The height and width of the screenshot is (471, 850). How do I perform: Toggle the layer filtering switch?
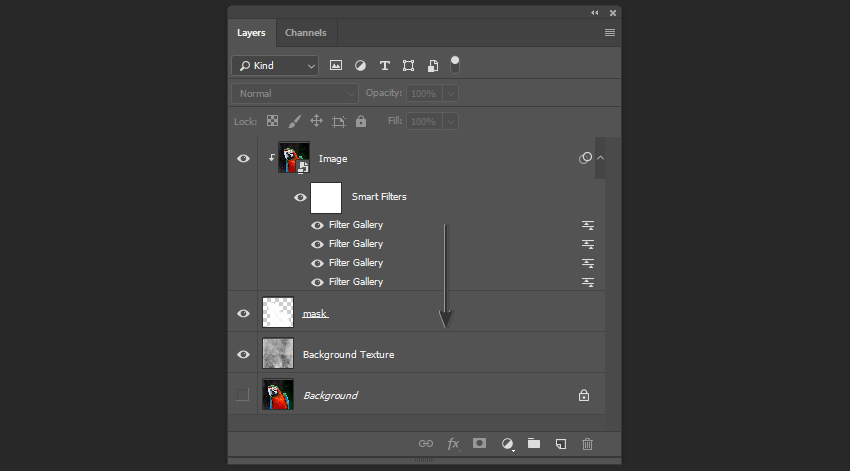455,64
